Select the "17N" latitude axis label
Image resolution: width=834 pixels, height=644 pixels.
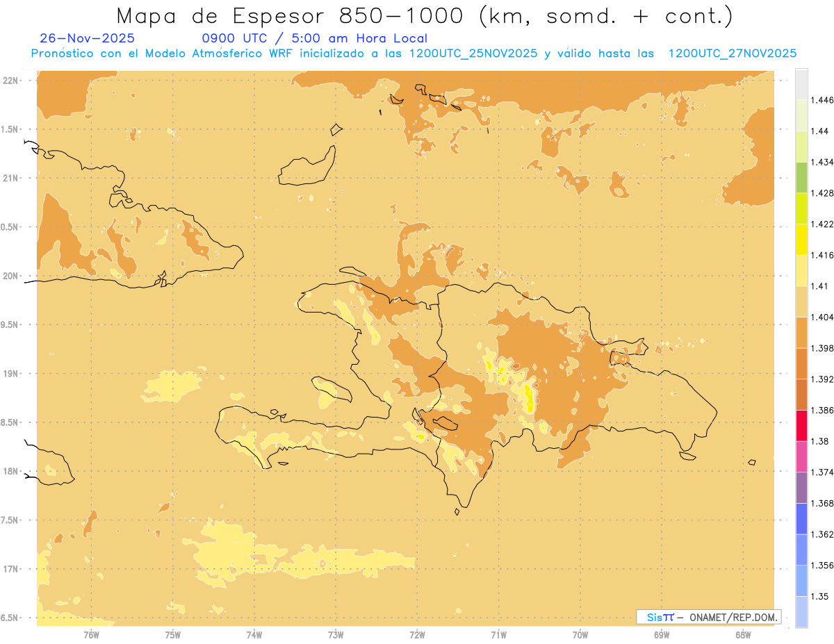(x=10, y=569)
